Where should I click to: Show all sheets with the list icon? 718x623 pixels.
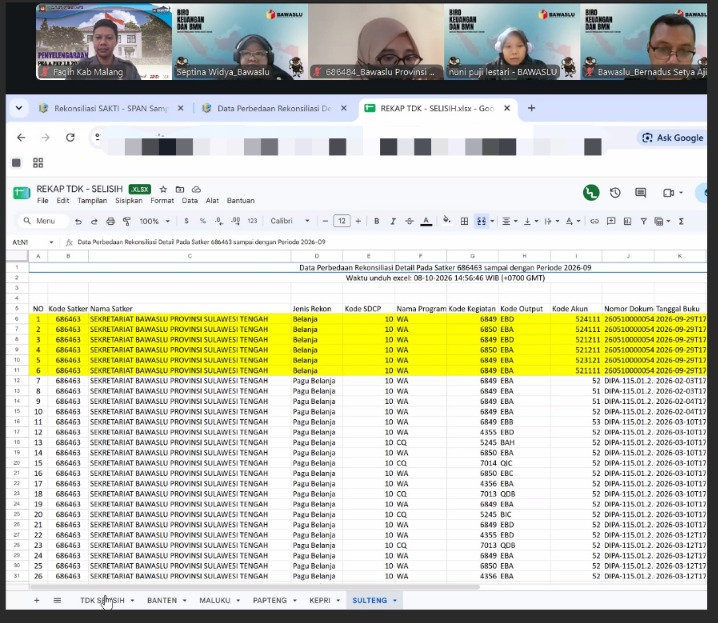click(x=57, y=600)
